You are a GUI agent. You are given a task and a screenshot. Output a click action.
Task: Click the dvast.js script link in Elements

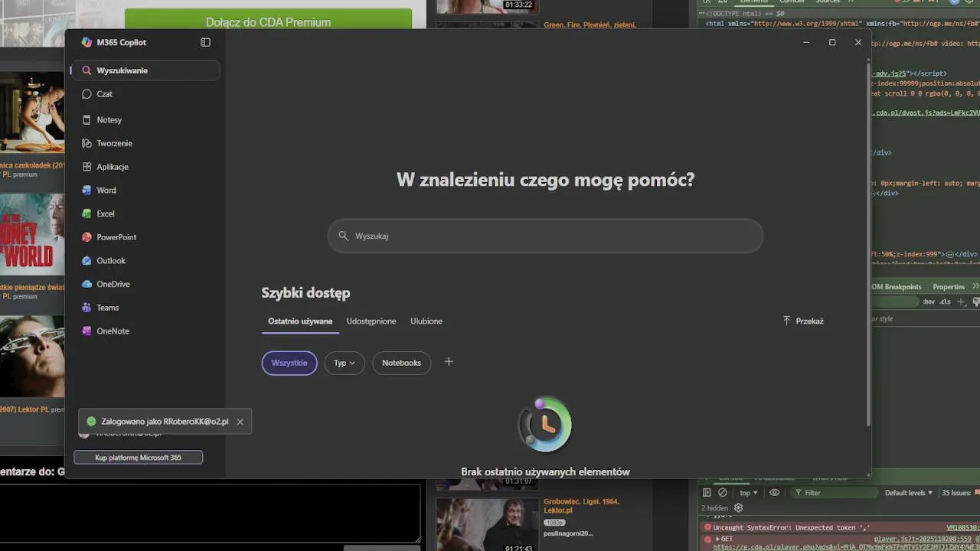926,112
